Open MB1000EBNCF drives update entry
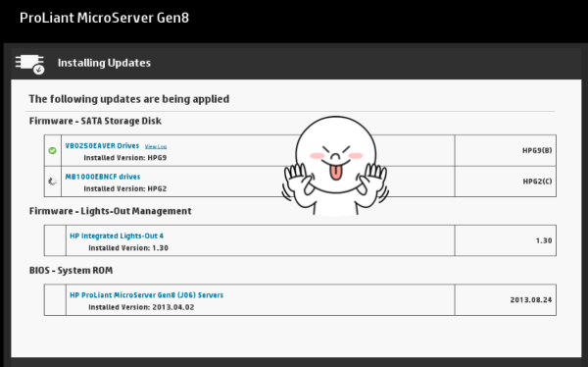This screenshot has height=367, width=588. (103, 177)
